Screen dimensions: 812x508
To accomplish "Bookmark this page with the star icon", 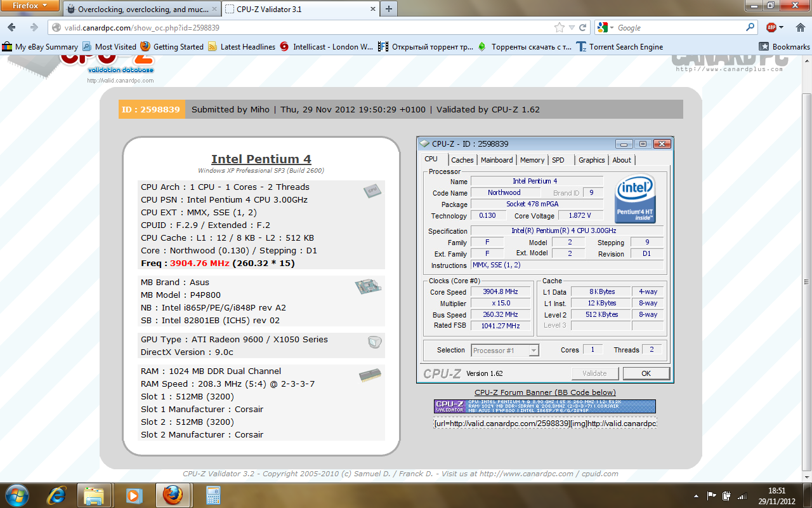I will click(x=559, y=28).
